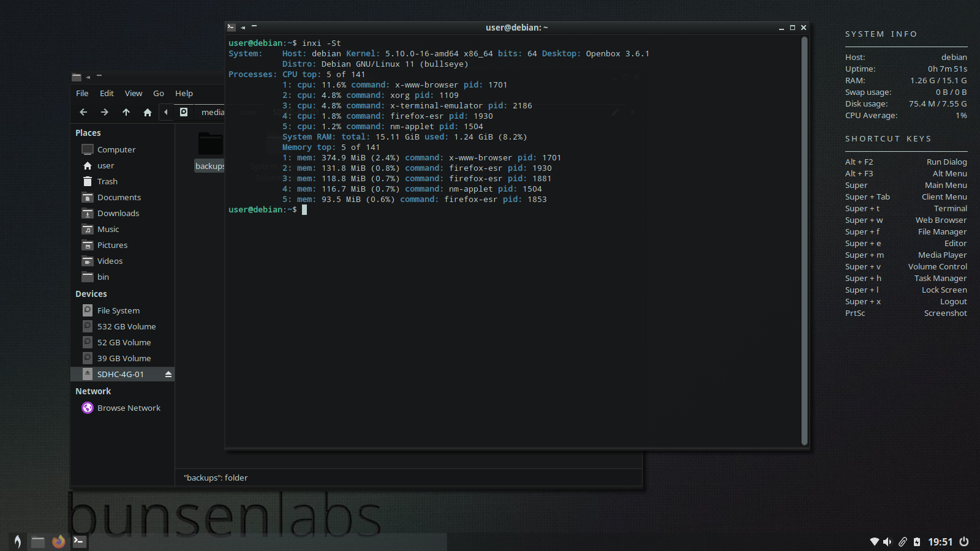Open Trash in sidebar
Viewport: 980px width, 551px height.
click(123, 181)
